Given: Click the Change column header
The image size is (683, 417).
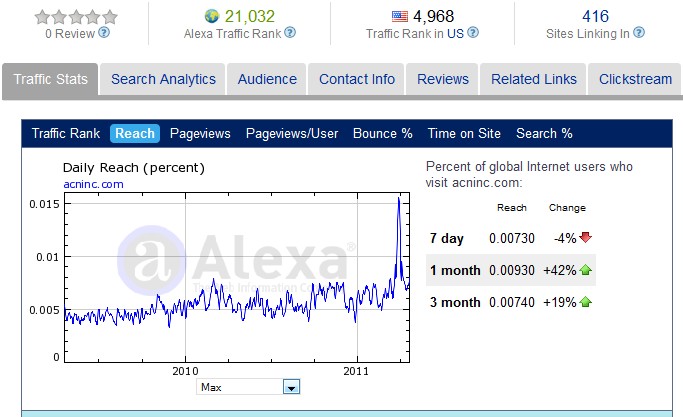Looking at the screenshot, I should pyautogui.click(x=567, y=208).
